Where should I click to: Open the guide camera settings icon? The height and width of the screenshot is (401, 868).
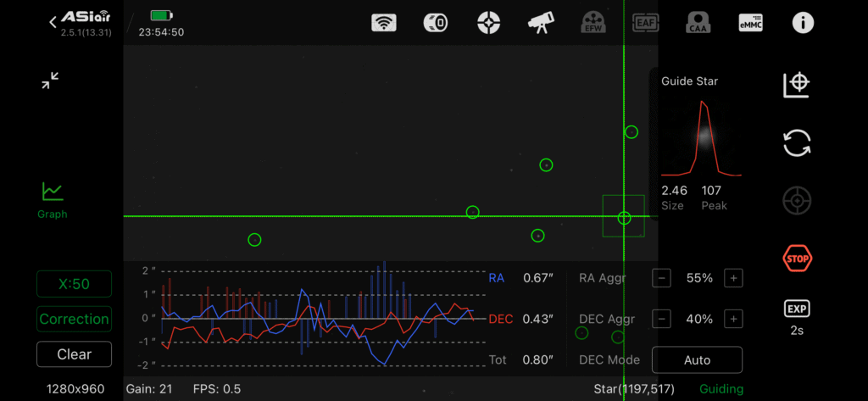click(x=436, y=23)
